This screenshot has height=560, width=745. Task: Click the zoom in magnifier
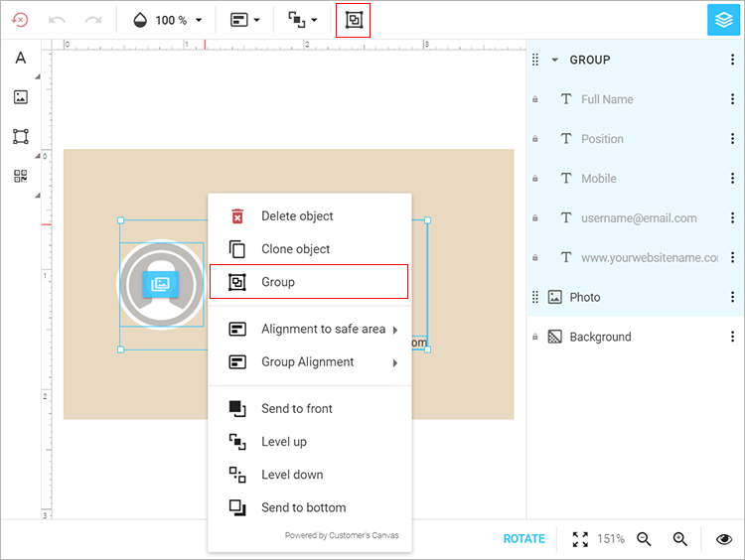coord(680,539)
